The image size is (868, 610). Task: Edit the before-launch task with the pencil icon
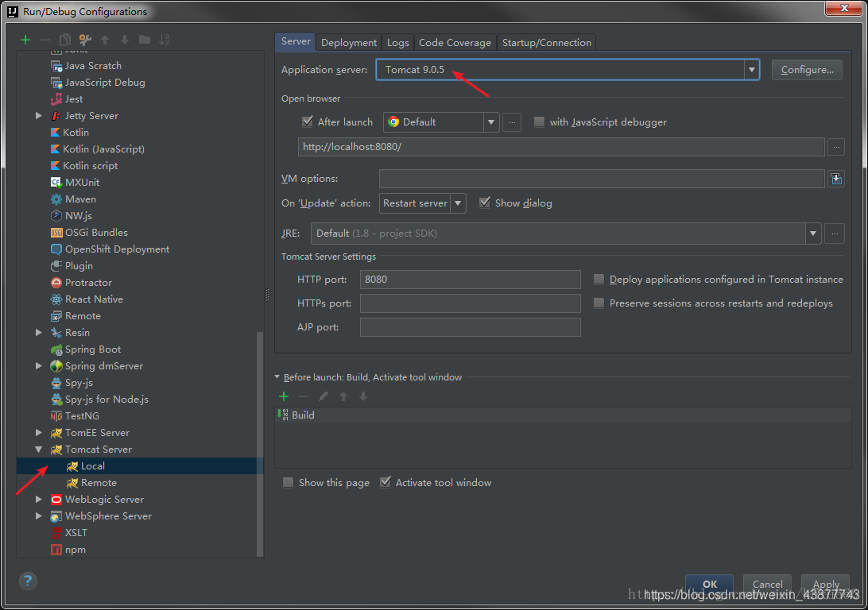(324, 396)
